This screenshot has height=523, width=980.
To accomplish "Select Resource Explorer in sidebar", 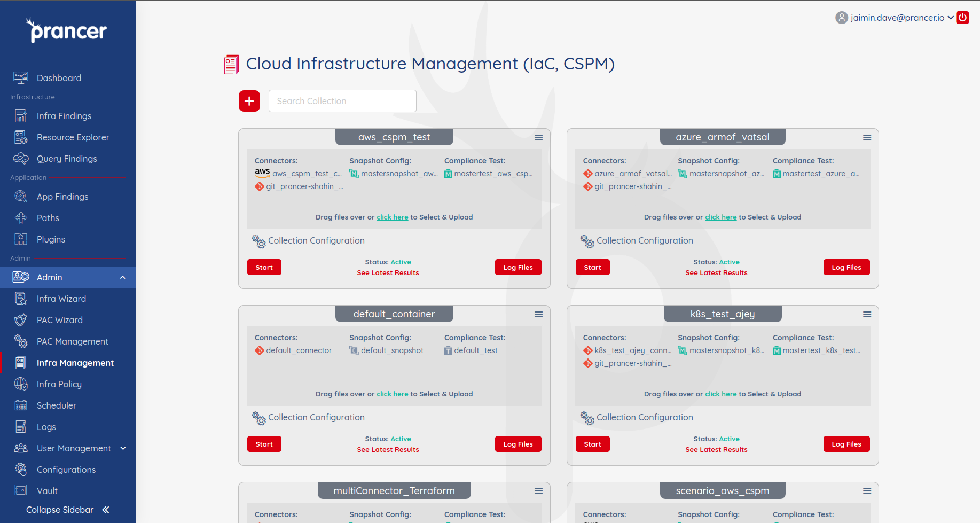I will pos(68,137).
